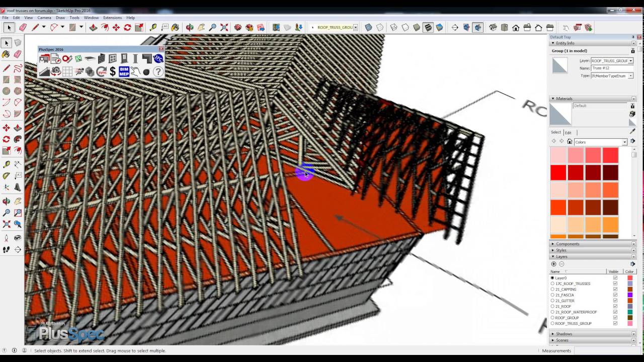
Task: Pick the Eraser tool in top toolbar
Action: (23, 28)
